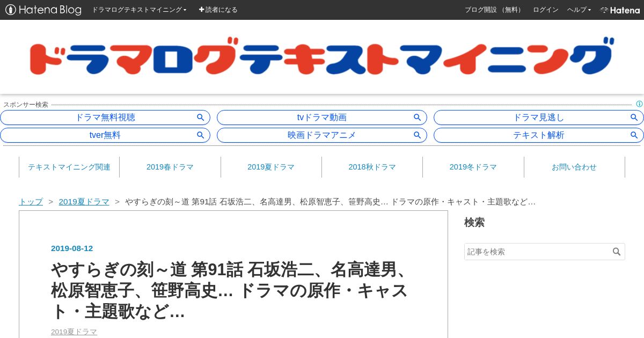Select ドラマ無料視聴 sponsored search

[x=105, y=117]
